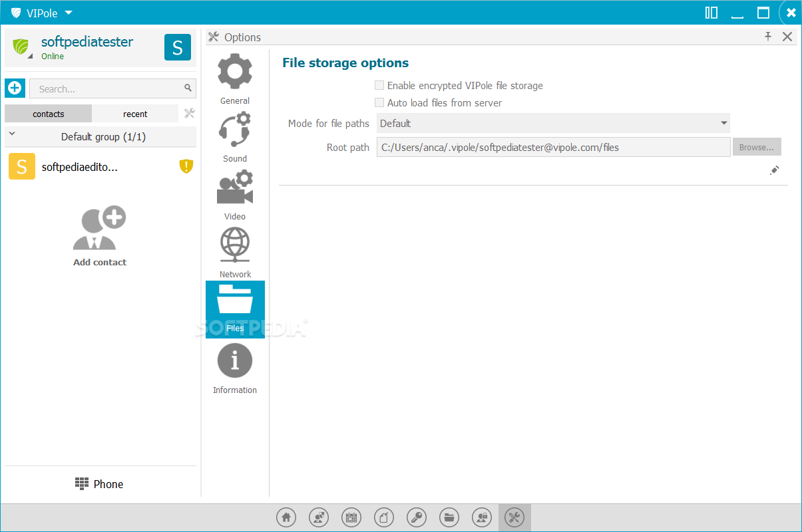Enable encrypted VIPole file storage checkbox

coord(379,85)
